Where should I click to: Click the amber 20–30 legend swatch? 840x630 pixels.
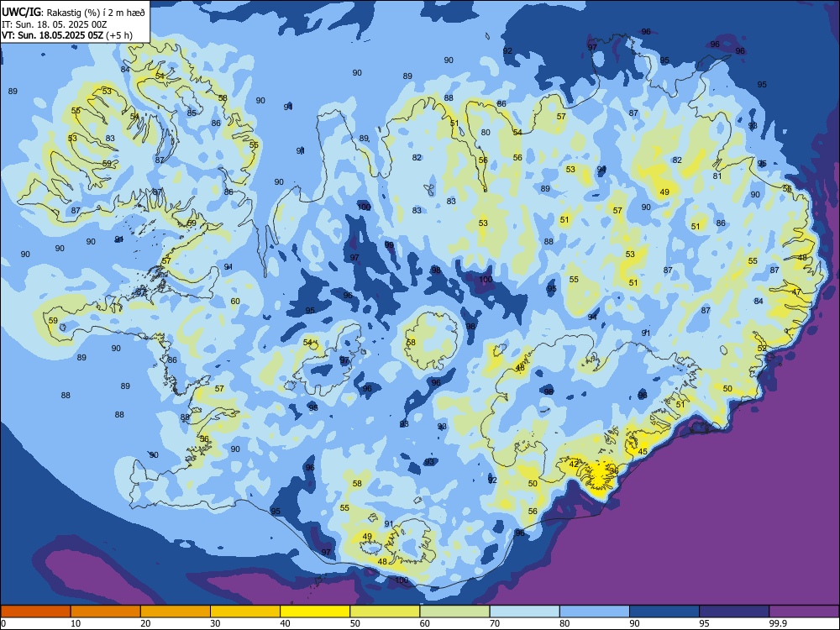tap(176, 612)
